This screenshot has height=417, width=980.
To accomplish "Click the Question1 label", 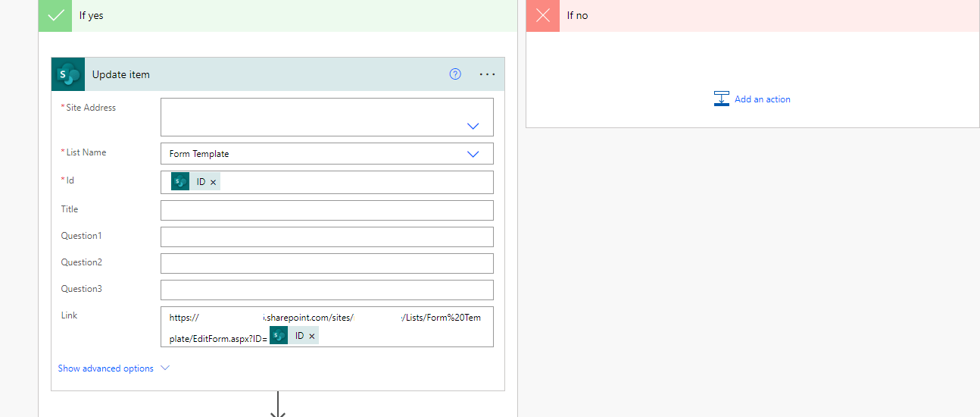I will (81, 236).
